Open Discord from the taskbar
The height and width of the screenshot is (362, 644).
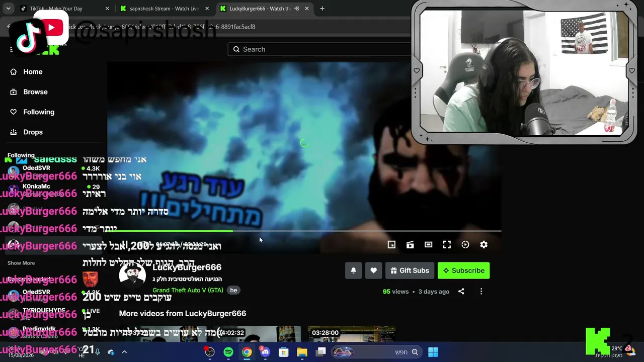pyautogui.click(x=265, y=352)
